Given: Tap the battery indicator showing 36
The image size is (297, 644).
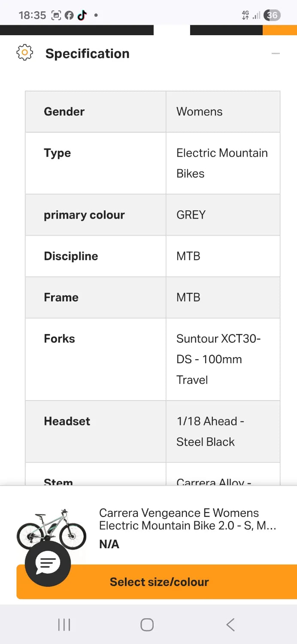Looking at the screenshot, I should [272, 15].
